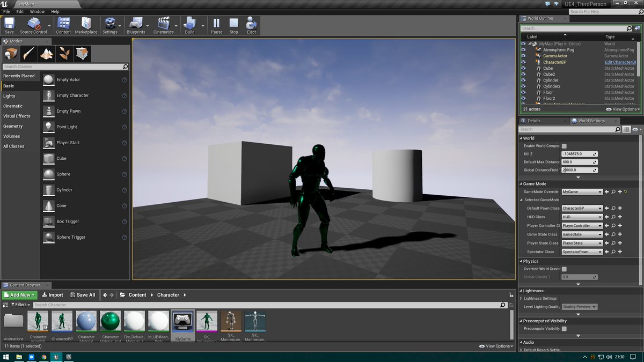The image size is (644, 362).
Task: Select Paint mode brush icon
Action: click(x=29, y=54)
